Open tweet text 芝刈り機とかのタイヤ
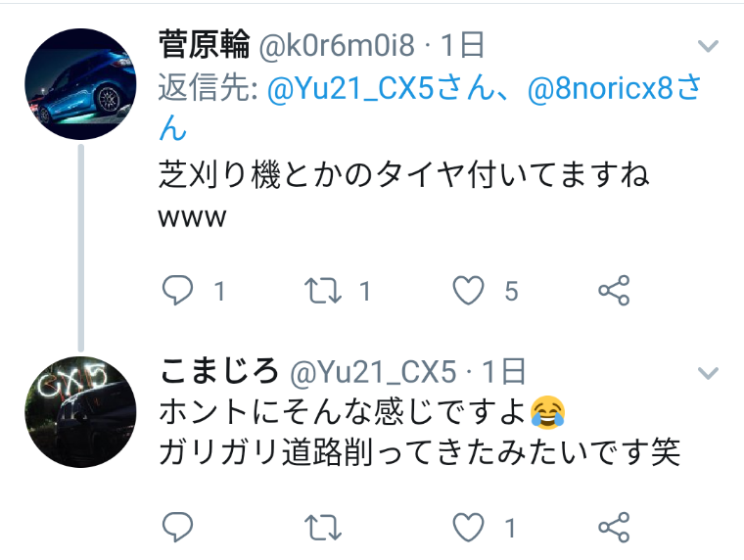 click(x=403, y=195)
